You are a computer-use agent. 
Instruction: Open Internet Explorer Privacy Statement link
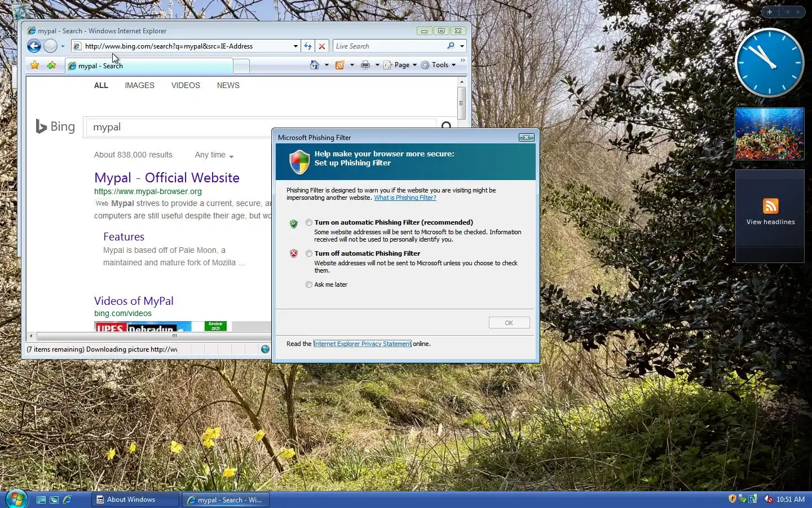tap(362, 344)
